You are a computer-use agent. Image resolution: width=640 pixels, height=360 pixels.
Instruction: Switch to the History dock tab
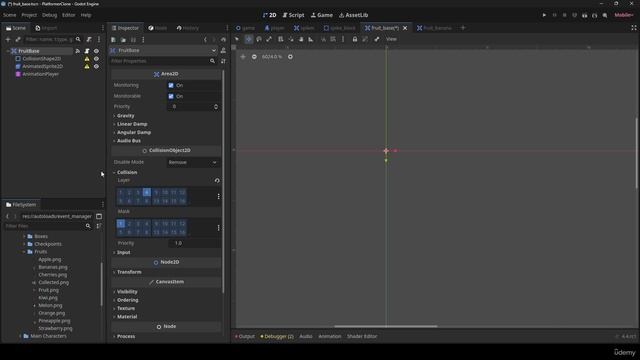point(188,28)
